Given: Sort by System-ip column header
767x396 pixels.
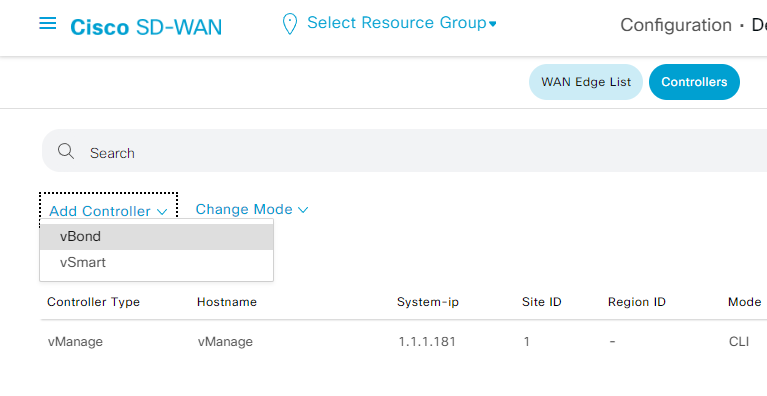Looking at the screenshot, I should (428, 302).
